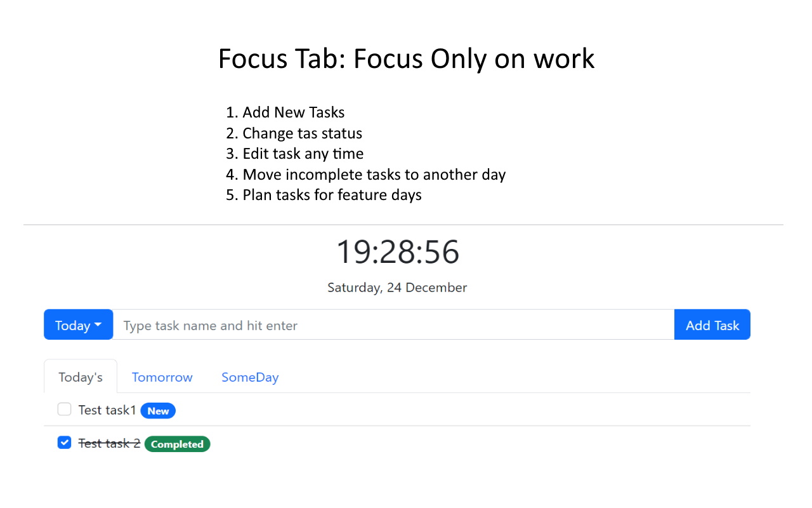Click the blue New status badge
Image resolution: width=812 pixels, height=508 pixels.
coord(158,411)
